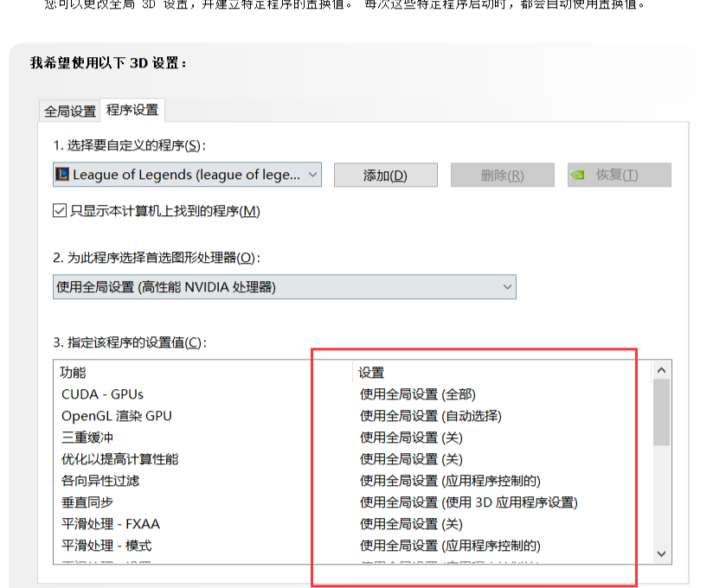This screenshot has width=713, height=588.
Task: Click the 使用 3D 应用程序设置 value
Action: click(x=469, y=502)
